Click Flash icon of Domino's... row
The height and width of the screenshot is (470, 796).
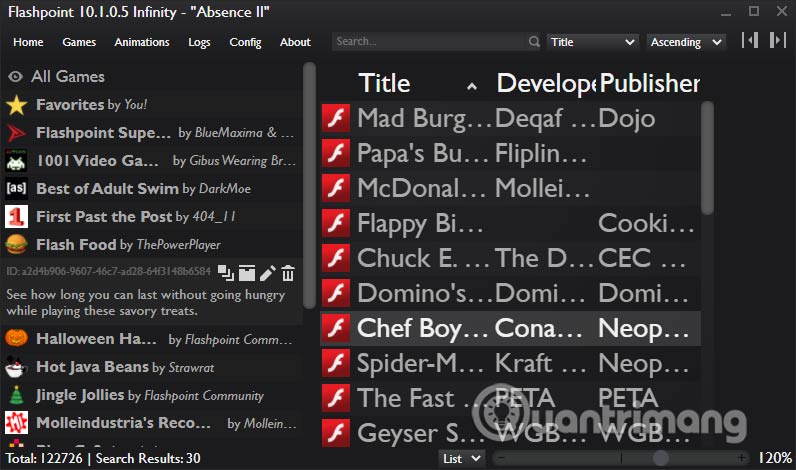pyautogui.click(x=336, y=293)
